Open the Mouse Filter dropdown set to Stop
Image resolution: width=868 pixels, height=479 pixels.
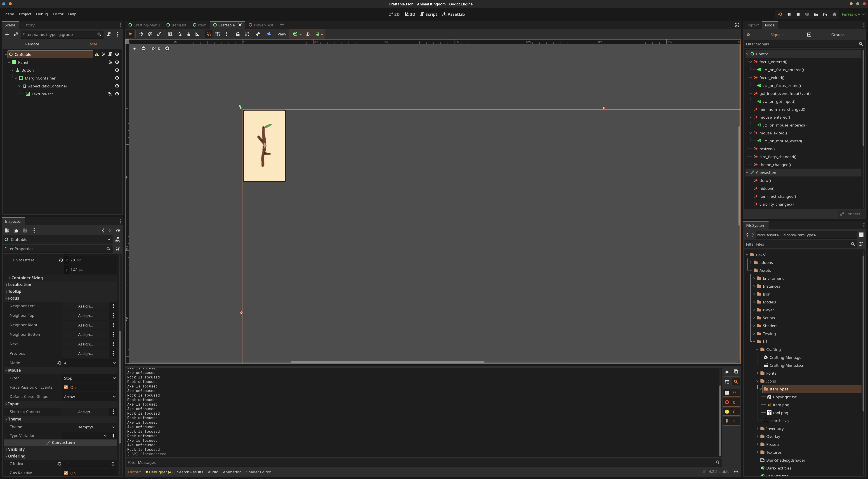pos(90,378)
